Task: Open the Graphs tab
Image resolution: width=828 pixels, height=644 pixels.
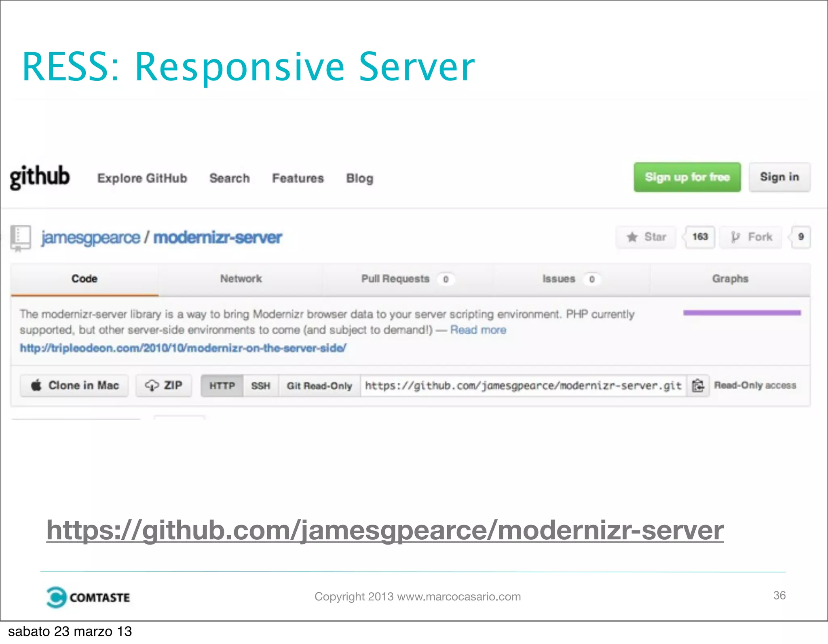Action: click(730, 279)
